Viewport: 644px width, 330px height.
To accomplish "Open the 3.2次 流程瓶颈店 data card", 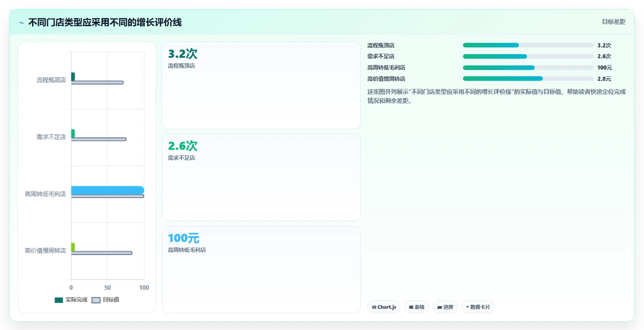I will point(261,85).
